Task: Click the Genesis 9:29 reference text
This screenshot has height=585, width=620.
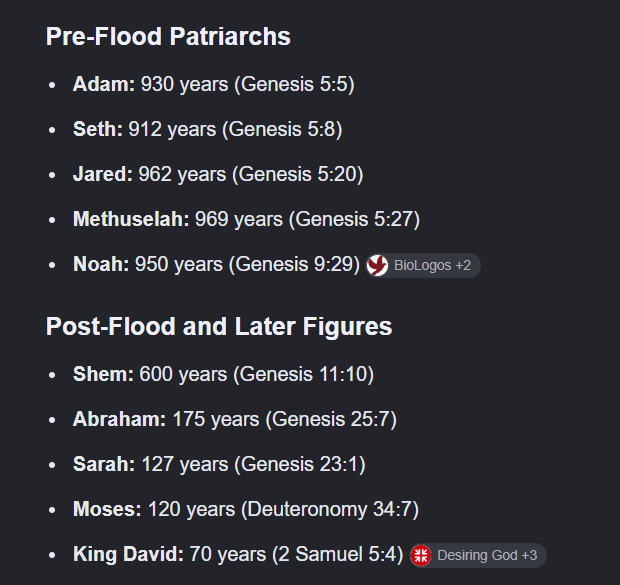Action: (295, 264)
